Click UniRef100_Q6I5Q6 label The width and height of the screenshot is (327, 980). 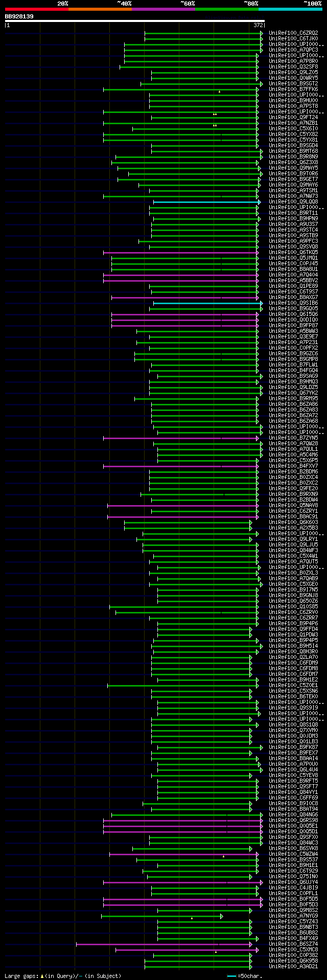click(293, 314)
